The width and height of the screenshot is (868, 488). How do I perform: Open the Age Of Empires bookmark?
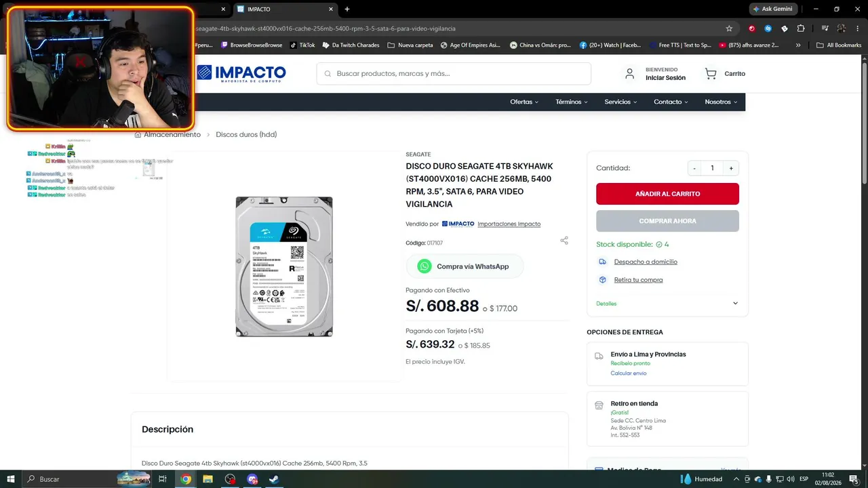pyautogui.click(x=471, y=45)
